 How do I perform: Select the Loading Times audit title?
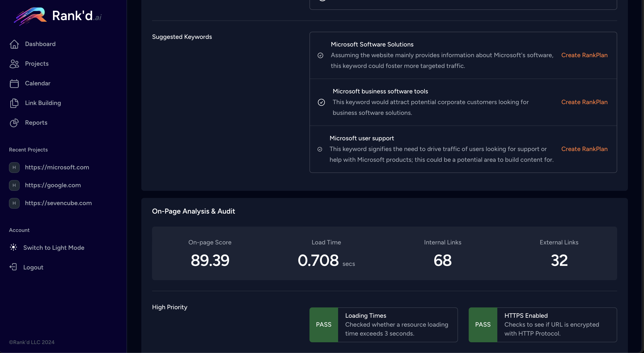pos(366,316)
